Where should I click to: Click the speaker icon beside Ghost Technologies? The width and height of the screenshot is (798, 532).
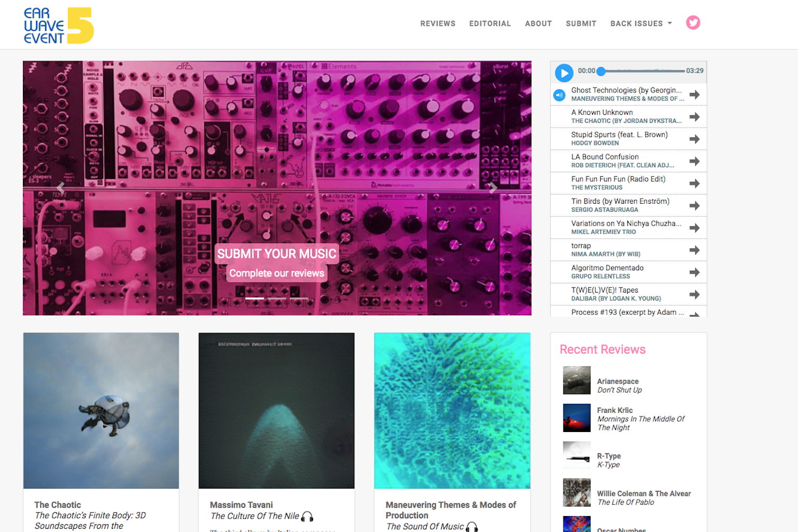point(559,95)
